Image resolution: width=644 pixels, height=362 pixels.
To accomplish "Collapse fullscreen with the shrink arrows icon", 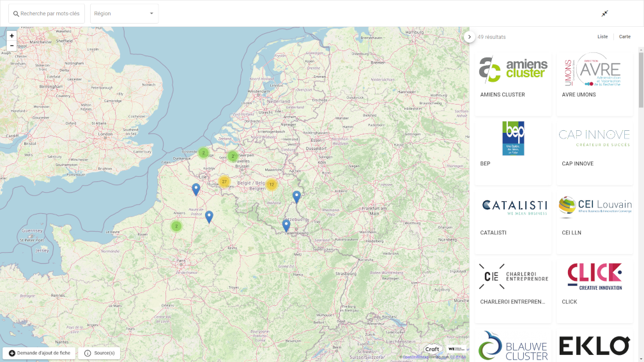I will coord(604,13).
